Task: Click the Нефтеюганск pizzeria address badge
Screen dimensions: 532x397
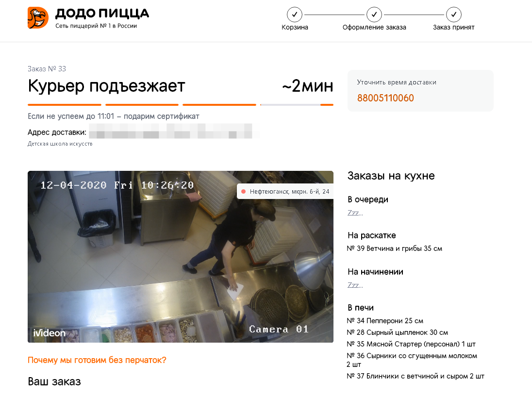Action: click(x=285, y=191)
